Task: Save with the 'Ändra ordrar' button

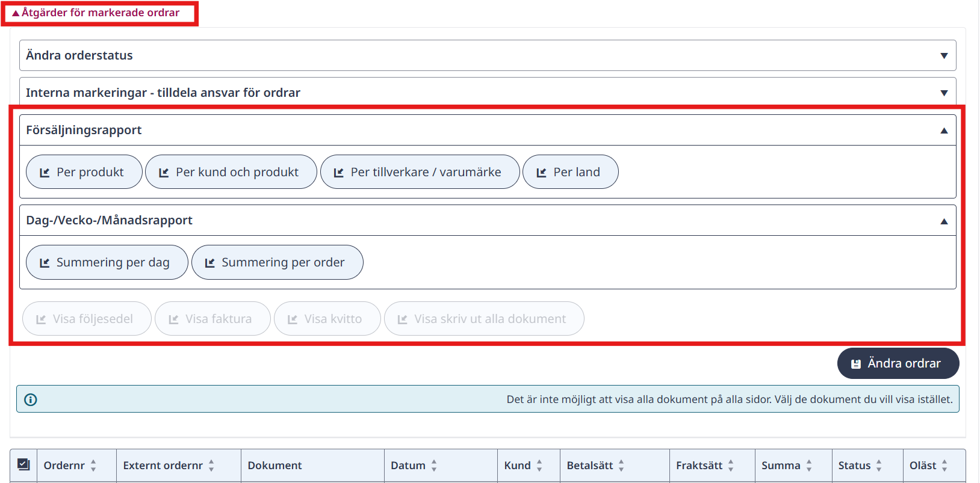Action: coord(898,363)
